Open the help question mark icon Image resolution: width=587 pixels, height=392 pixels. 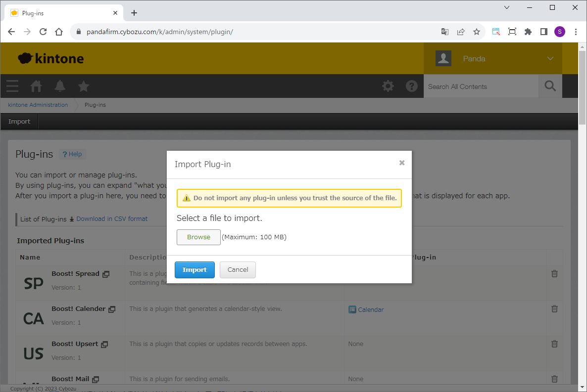coord(411,86)
